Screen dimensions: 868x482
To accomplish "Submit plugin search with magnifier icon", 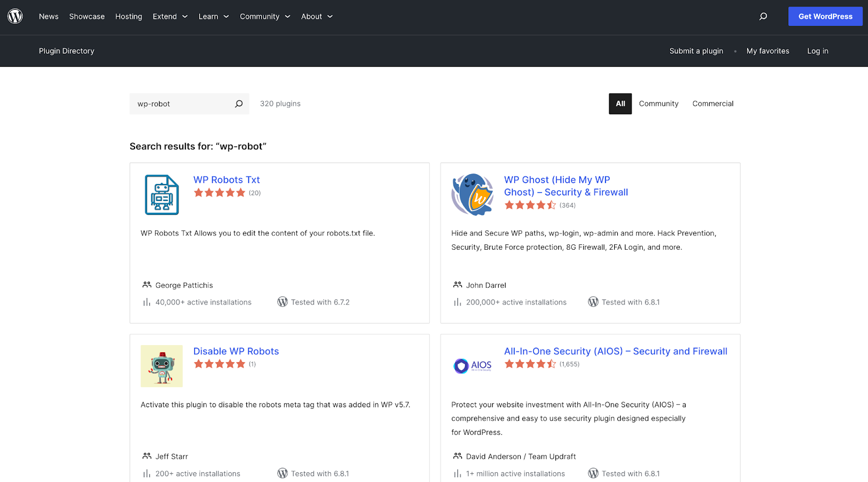I will [239, 104].
